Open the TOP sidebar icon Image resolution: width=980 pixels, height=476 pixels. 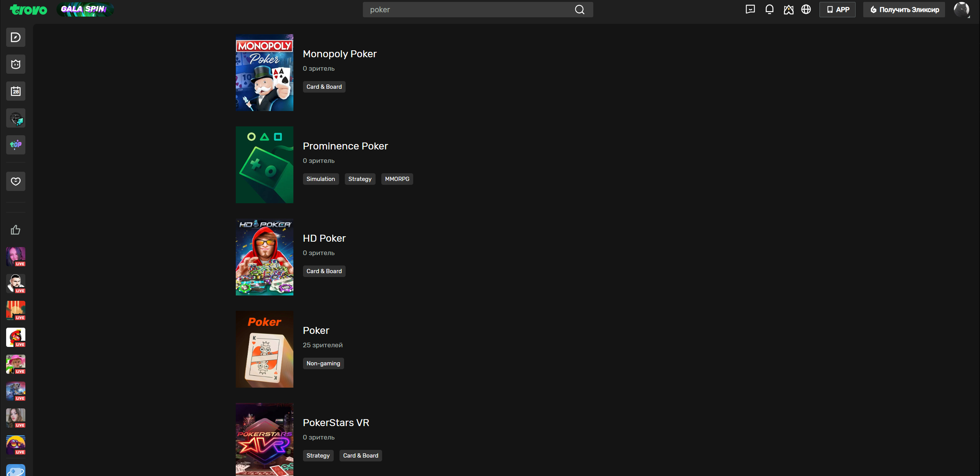click(x=16, y=145)
